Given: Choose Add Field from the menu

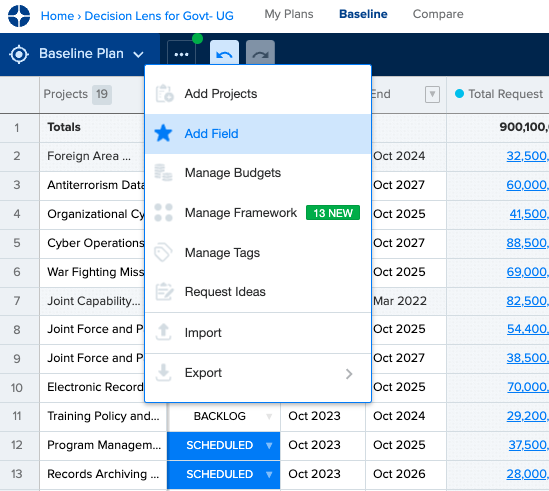Looking at the screenshot, I should point(258,134).
